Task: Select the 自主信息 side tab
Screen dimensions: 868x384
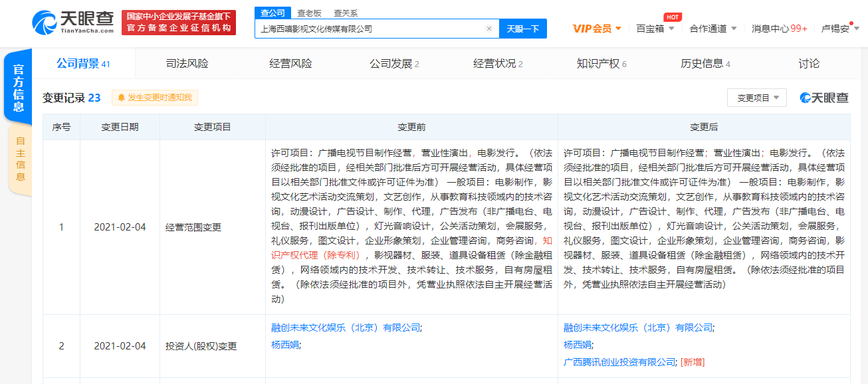Action: [20, 159]
